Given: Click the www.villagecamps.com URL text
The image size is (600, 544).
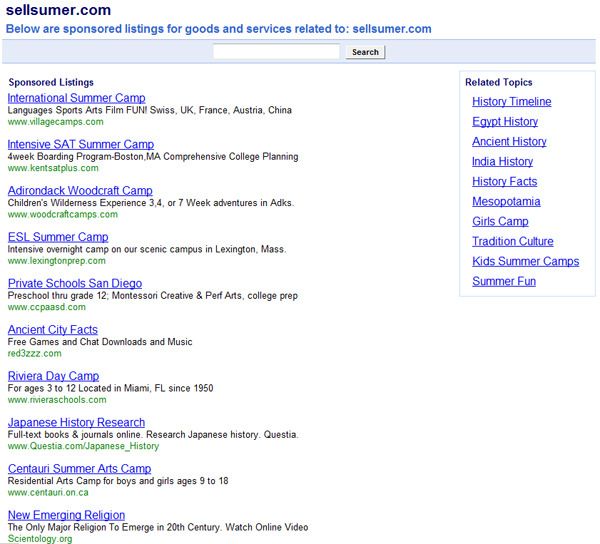Looking at the screenshot, I should pyautogui.click(x=55, y=122).
